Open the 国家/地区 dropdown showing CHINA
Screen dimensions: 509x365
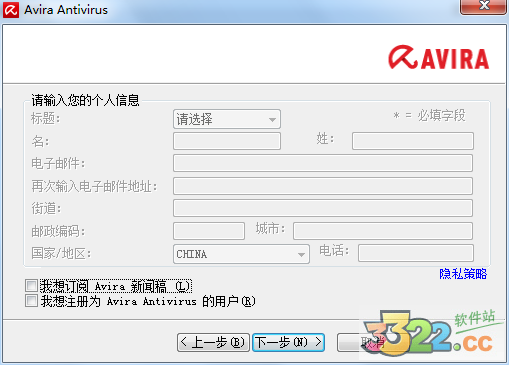(241, 254)
